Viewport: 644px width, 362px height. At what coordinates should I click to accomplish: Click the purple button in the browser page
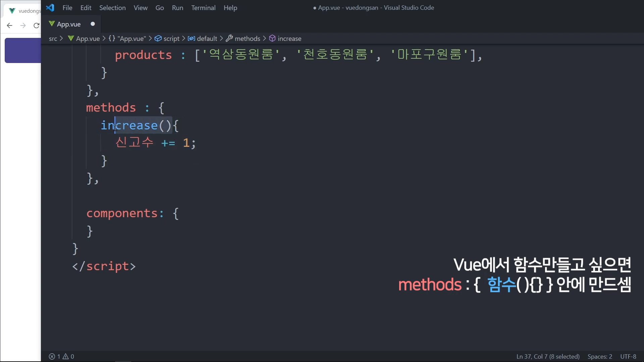[23, 50]
